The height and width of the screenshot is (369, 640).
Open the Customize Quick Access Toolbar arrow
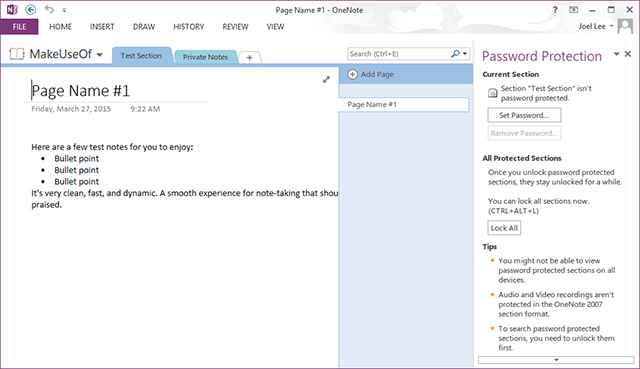[64, 10]
